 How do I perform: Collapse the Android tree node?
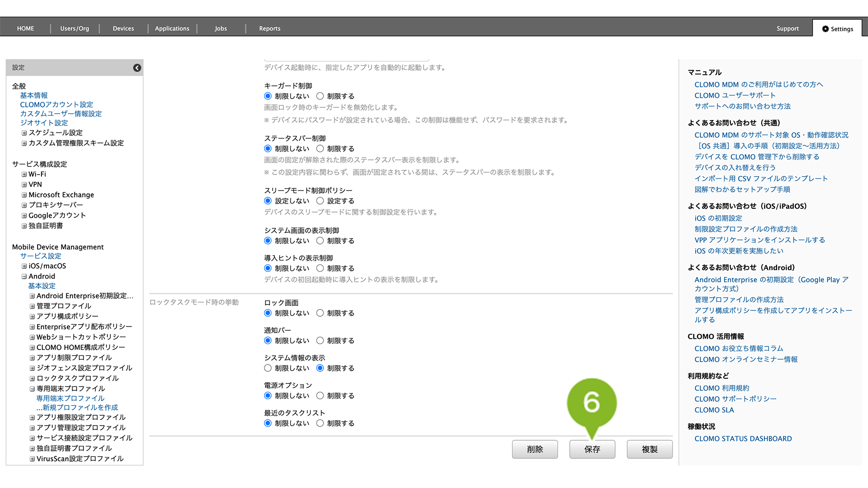[x=24, y=277]
